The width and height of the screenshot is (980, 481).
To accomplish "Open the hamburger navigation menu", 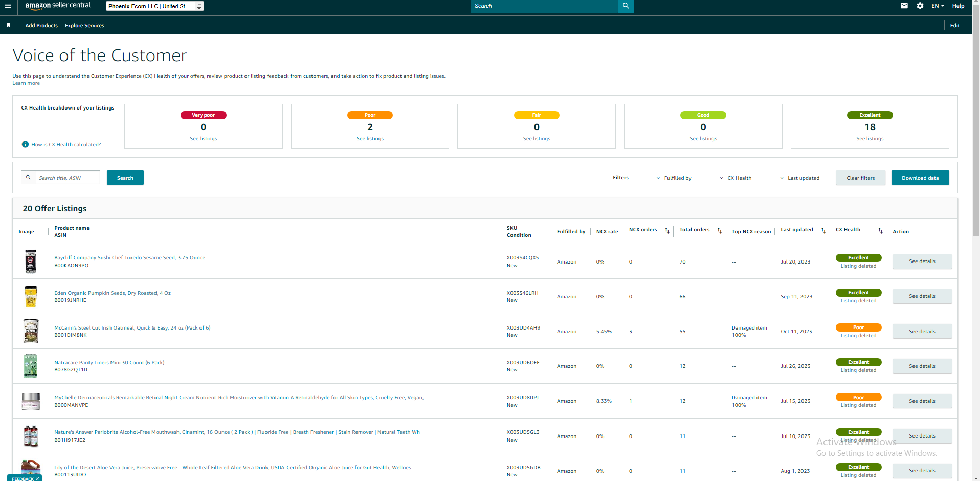I will point(8,6).
